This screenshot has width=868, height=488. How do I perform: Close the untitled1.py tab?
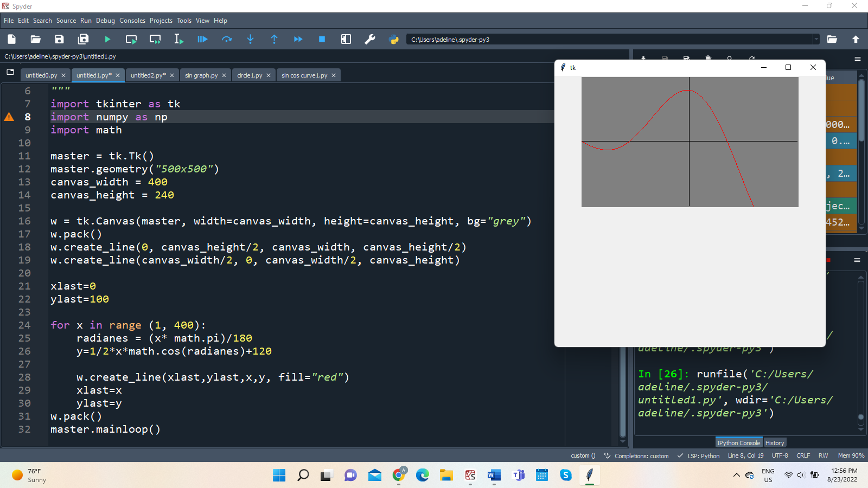118,75
